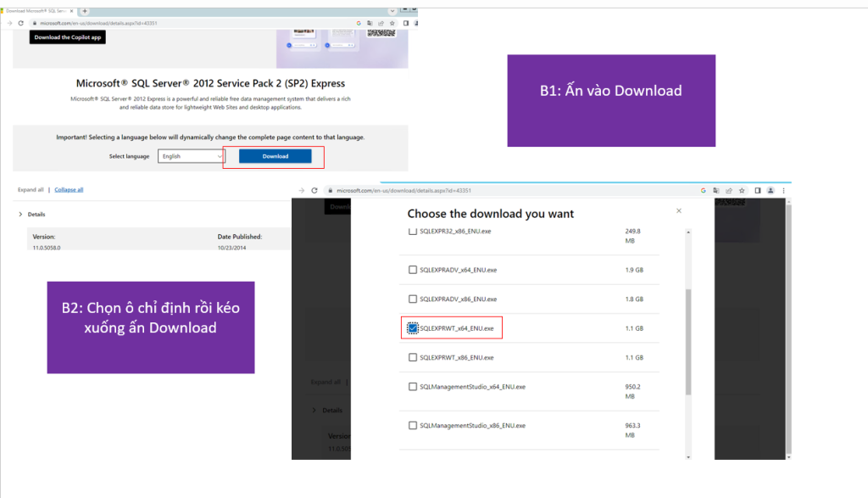Select the Download Microsoft SQL Server browser tab
Image resolution: width=868 pixels, height=498 pixels.
click(x=36, y=11)
